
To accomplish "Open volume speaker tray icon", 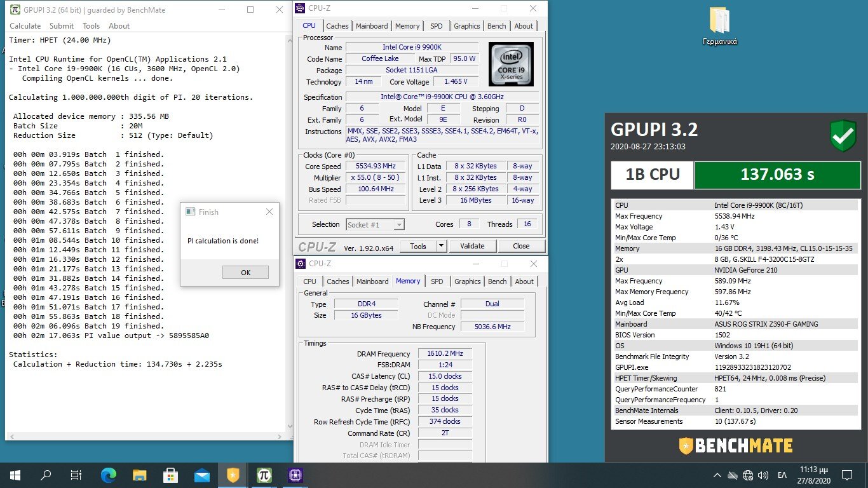I will [763, 475].
